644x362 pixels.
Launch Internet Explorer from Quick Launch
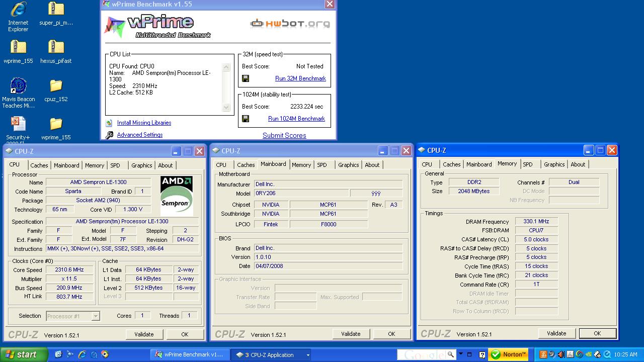coord(82,354)
